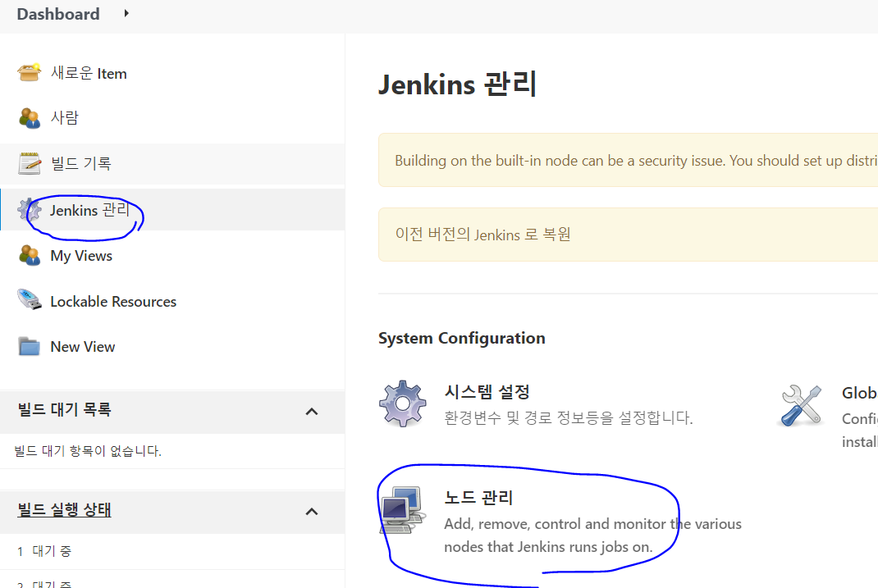Open New View link
The width and height of the screenshot is (878, 588).
82,347
